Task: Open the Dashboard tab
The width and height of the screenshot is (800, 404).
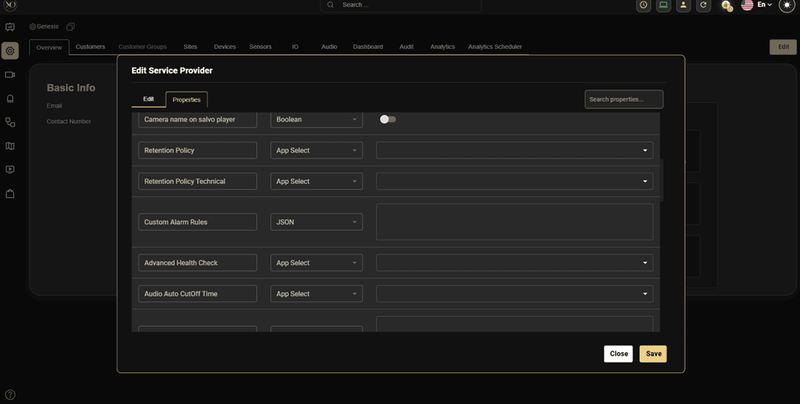Action: pos(368,46)
